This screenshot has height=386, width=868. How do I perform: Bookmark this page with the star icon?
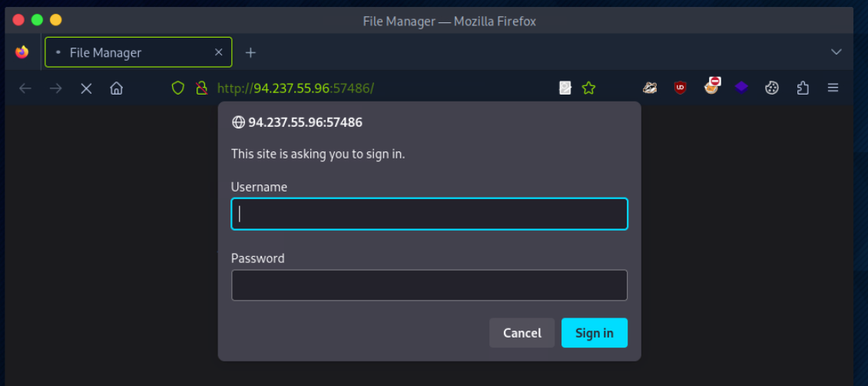588,88
